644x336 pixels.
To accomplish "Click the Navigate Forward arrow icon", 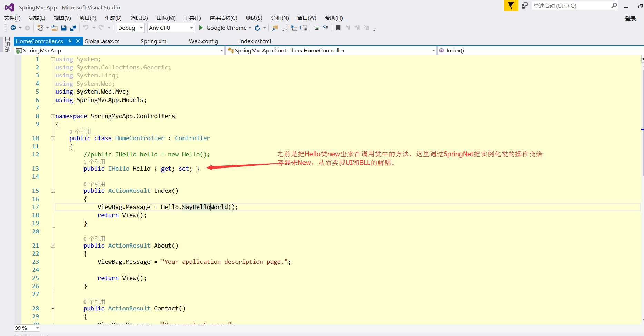I will coord(27,28).
